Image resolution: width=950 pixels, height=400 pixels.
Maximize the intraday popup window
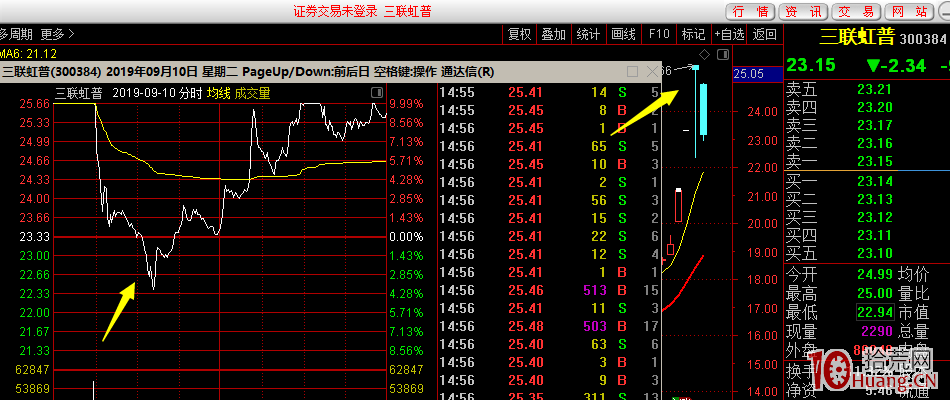633,72
